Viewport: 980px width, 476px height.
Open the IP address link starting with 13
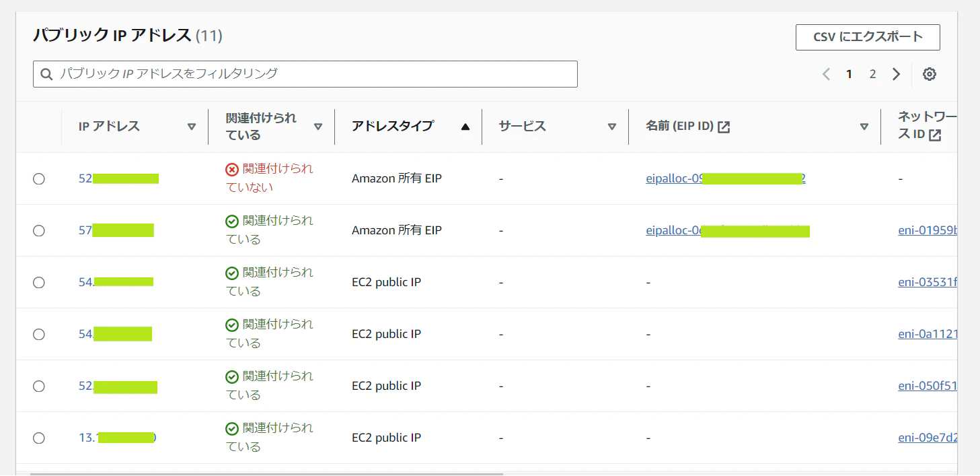click(118, 438)
